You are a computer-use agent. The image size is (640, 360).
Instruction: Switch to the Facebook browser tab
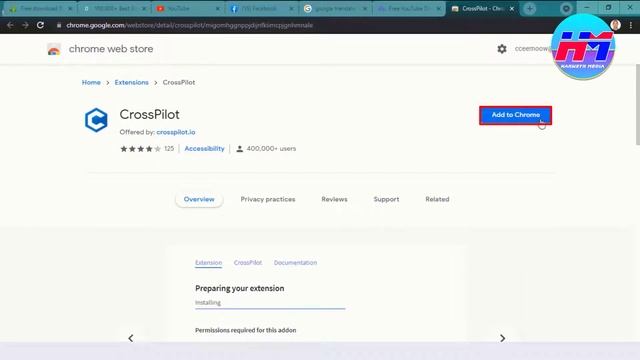261,9
